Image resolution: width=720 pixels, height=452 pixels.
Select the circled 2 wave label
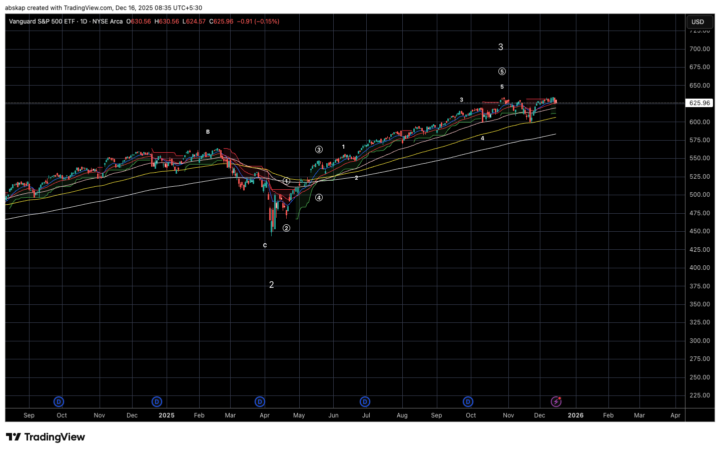pos(286,228)
